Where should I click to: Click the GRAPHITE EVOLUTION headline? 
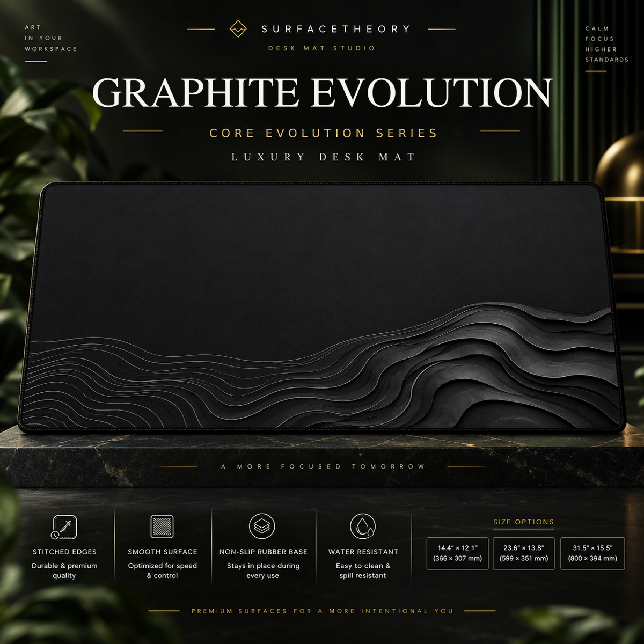point(322,93)
